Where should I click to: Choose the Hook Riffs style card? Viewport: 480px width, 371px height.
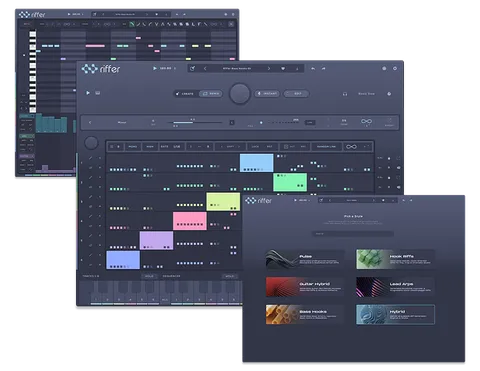(395, 259)
